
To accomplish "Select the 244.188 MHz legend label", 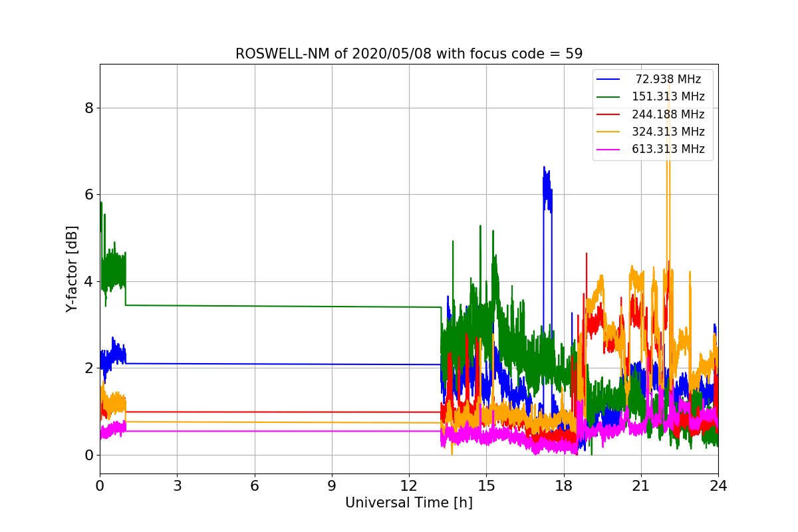I will click(668, 114).
